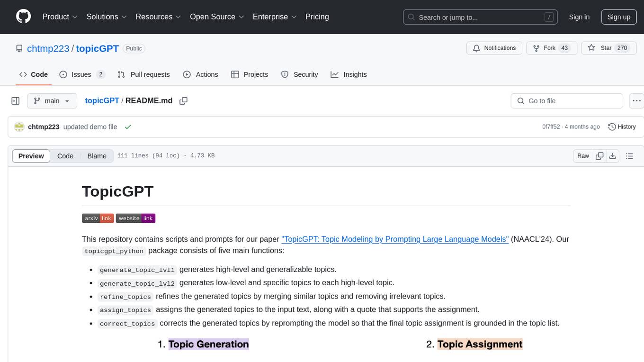Focus the Go to file input
Viewport: 644px width, 362px height.
567,101
